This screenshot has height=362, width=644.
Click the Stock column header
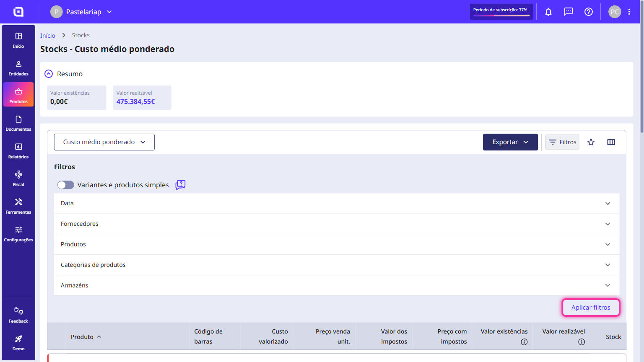click(613, 337)
